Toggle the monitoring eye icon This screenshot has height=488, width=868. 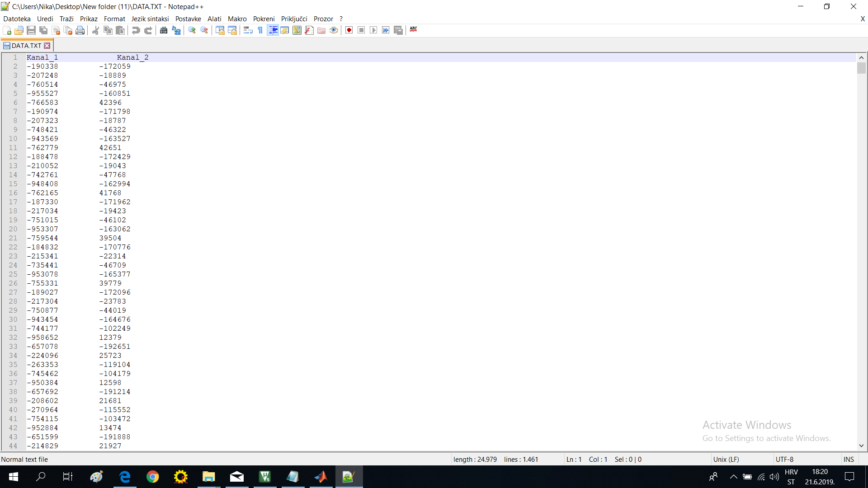coord(334,30)
